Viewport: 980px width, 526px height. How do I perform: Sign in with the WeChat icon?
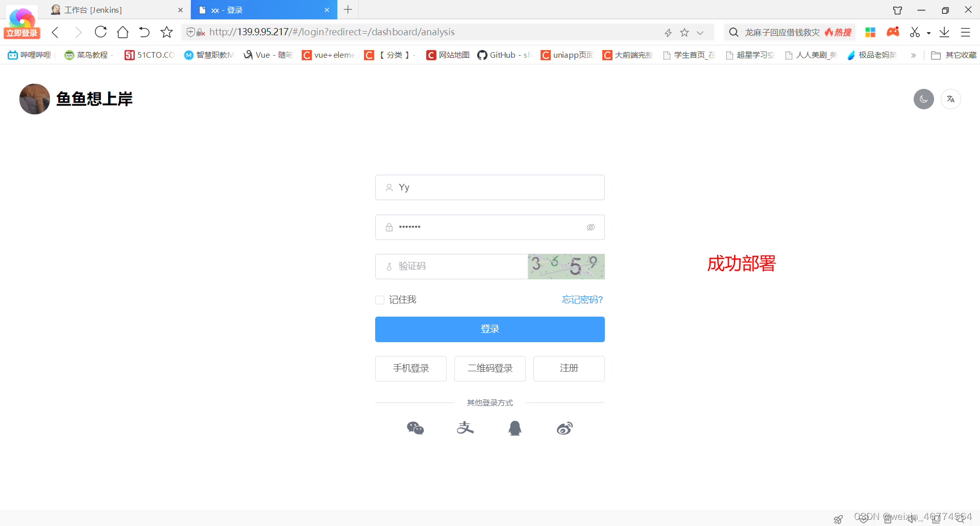tap(415, 428)
